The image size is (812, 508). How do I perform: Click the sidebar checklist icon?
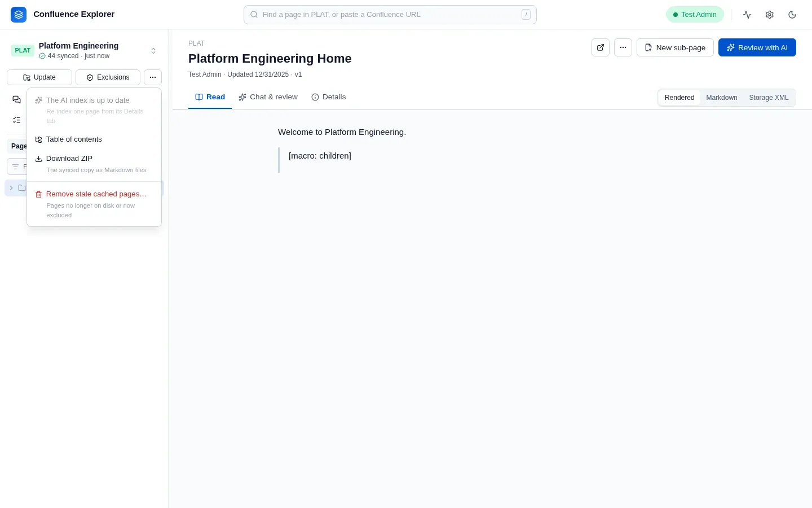16,120
